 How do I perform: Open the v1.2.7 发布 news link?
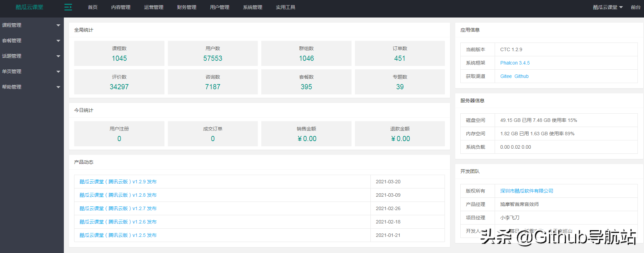(118, 208)
